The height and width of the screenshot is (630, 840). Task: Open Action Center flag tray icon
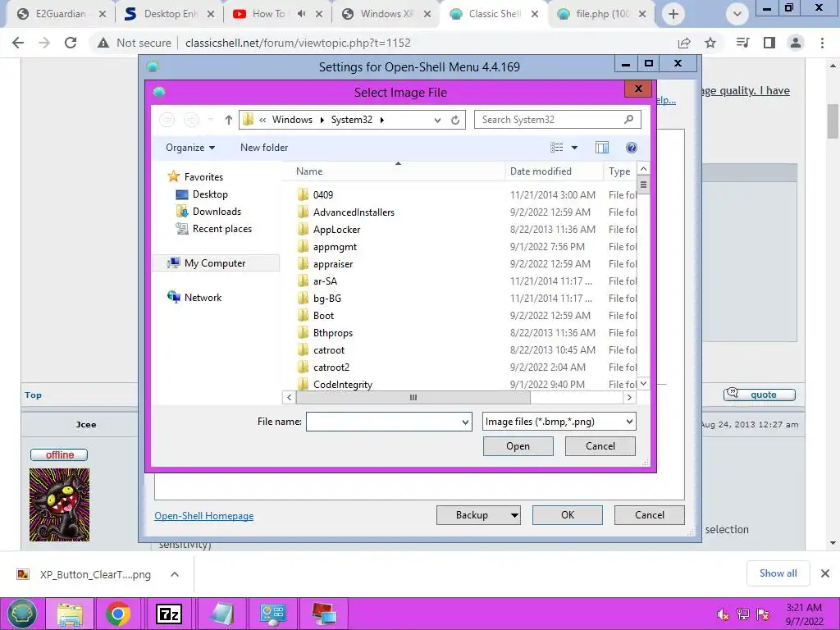(x=763, y=614)
